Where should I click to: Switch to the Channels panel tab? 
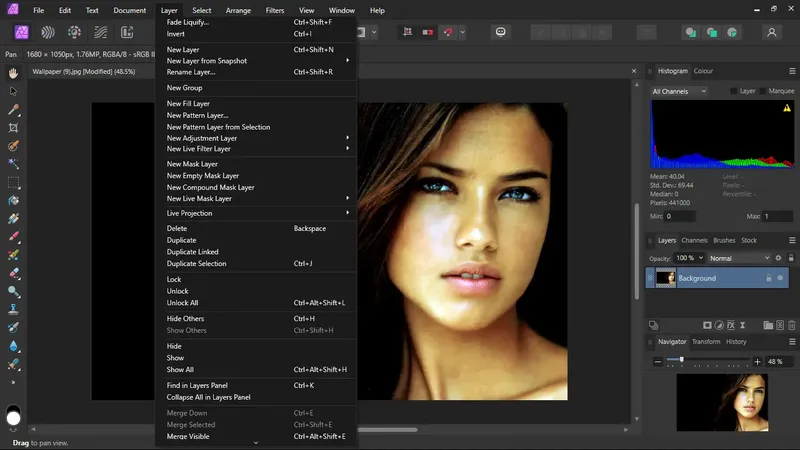(694, 240)
